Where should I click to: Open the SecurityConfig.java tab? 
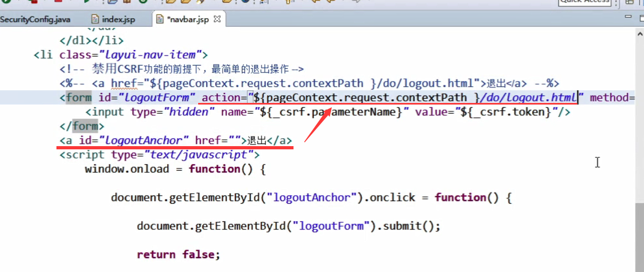35,19
